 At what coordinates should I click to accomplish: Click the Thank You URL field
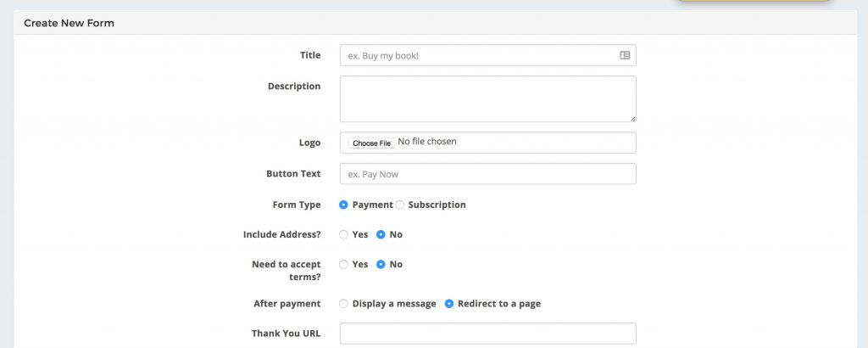pyautogui.click(x=487, y=334)
